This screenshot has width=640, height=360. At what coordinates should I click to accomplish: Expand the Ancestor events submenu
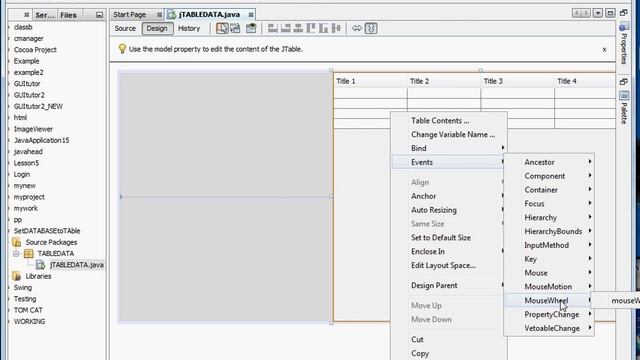click(x=549, y=162)
